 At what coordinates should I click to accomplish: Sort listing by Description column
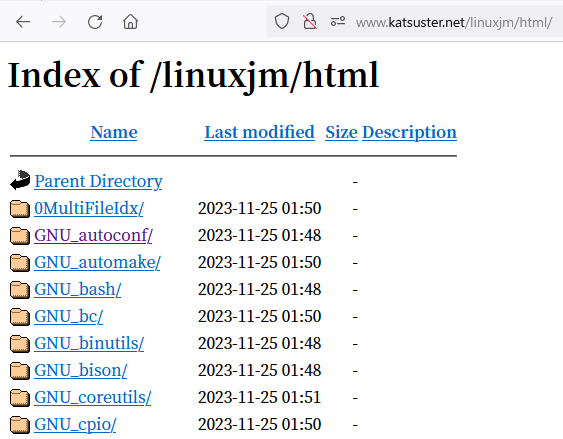[409, 132]
